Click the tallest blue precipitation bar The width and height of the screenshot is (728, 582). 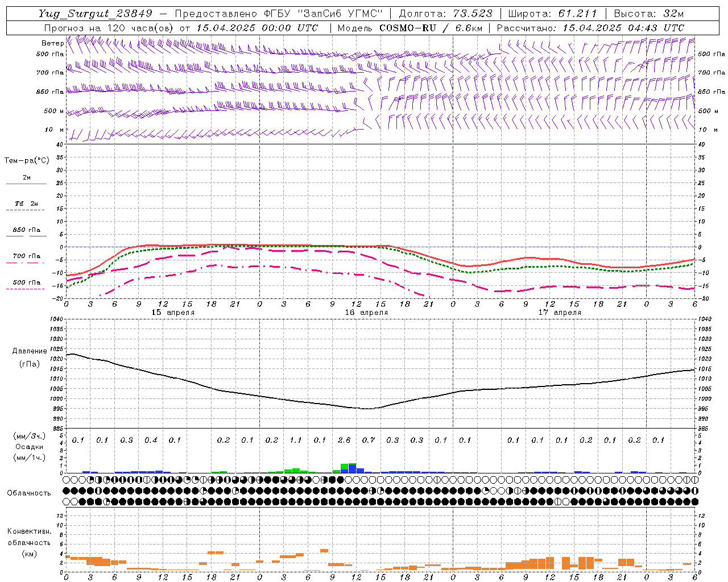(x=353, y=469)
